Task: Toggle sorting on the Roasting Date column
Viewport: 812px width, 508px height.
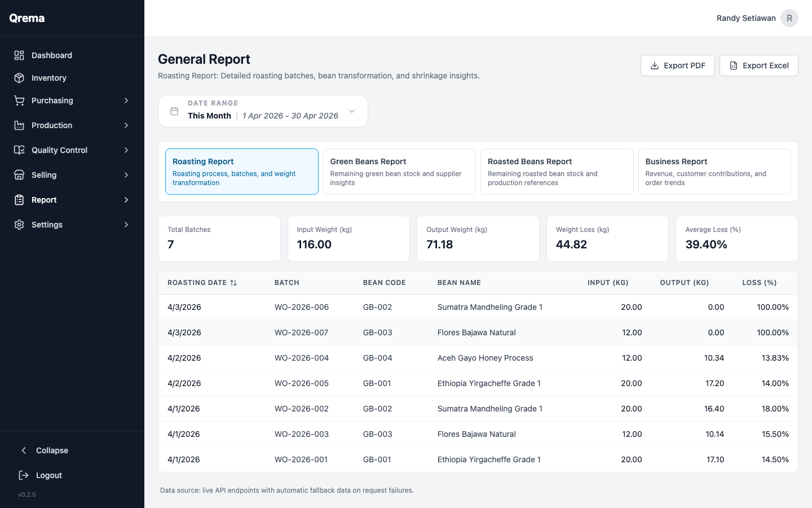Action: [x=235, y=282]
